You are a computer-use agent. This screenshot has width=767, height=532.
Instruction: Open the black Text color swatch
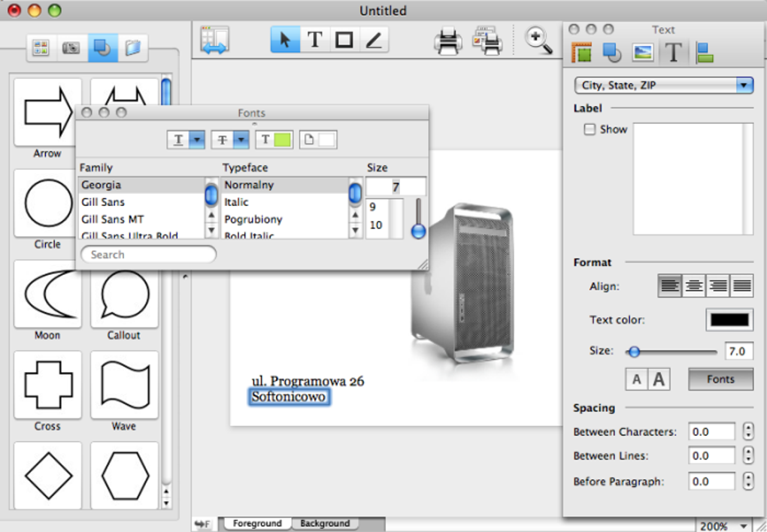[x=729, y=320]
